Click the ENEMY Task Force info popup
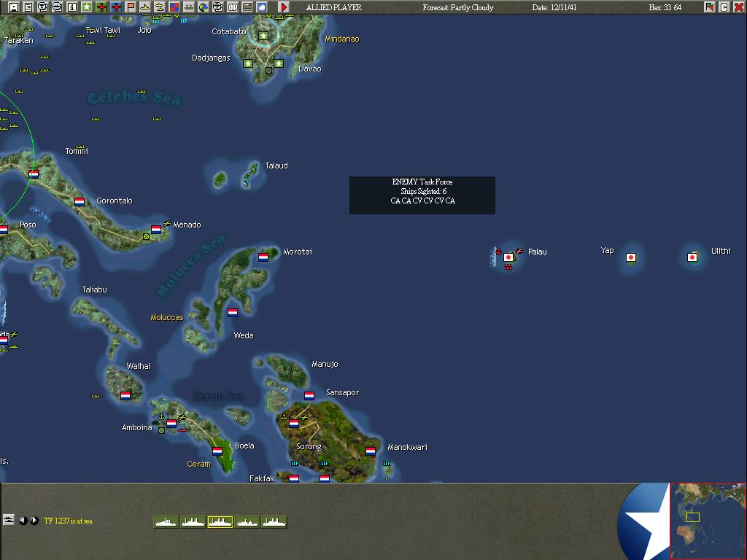This screenshot has height=560, width=747. [x=422, y=195]
